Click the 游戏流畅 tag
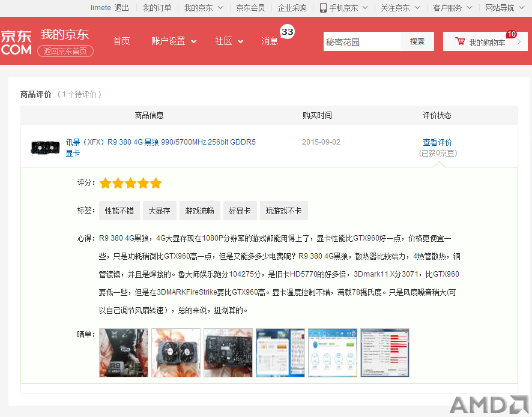This screenshot has height=417, width=532. [199, 211]
